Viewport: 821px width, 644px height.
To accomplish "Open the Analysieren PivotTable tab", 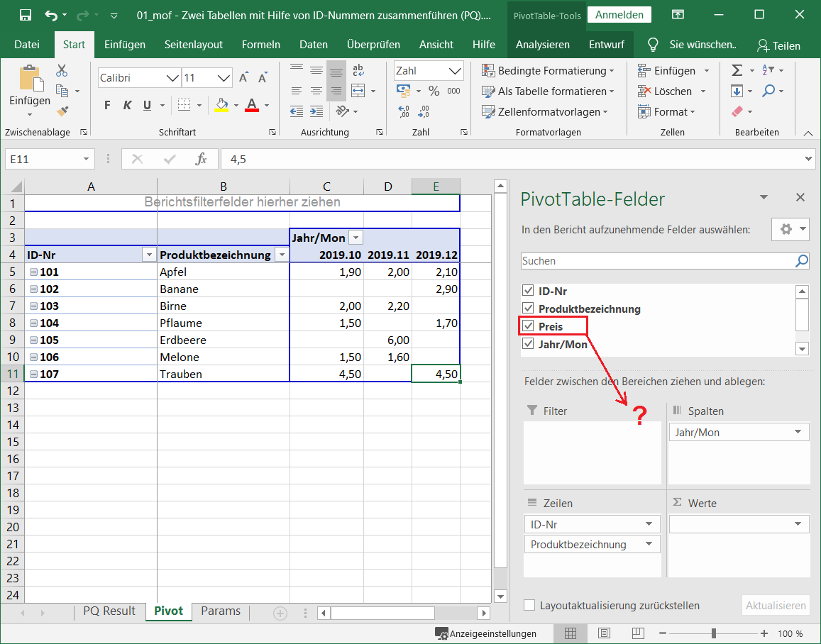I will [x=542, y=45].
